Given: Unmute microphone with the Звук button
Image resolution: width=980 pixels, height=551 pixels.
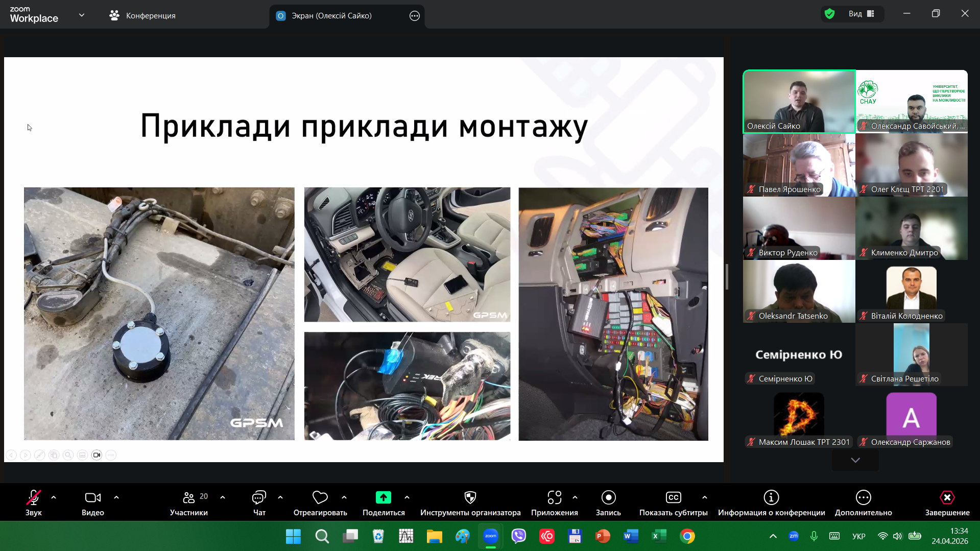Looking at the screenshot, I should (34, 498).
